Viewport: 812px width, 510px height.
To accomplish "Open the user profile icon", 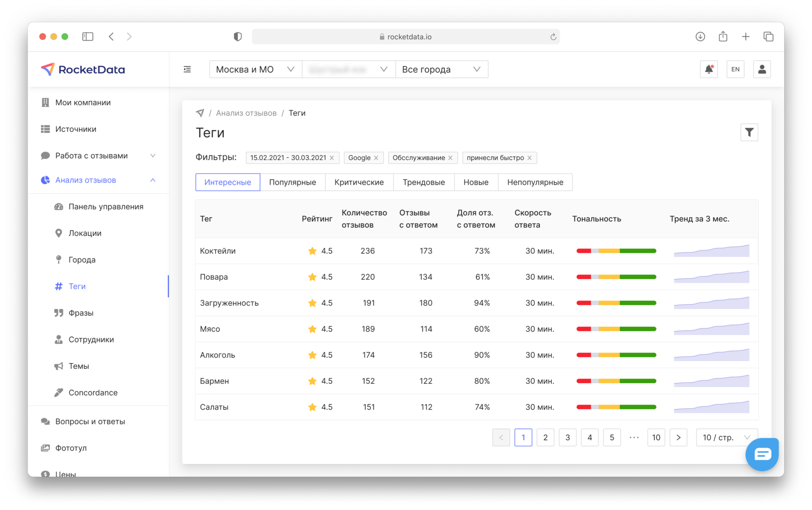I will (x=762, y=69).
